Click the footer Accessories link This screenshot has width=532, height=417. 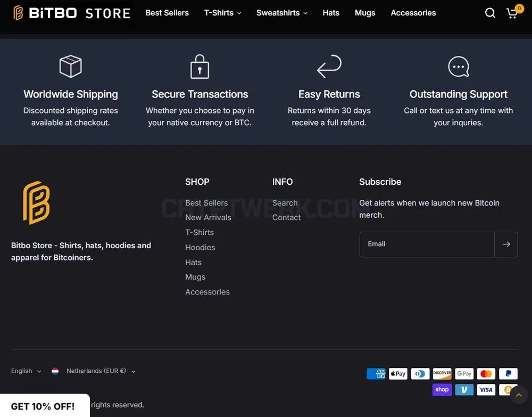click(207, 292)
